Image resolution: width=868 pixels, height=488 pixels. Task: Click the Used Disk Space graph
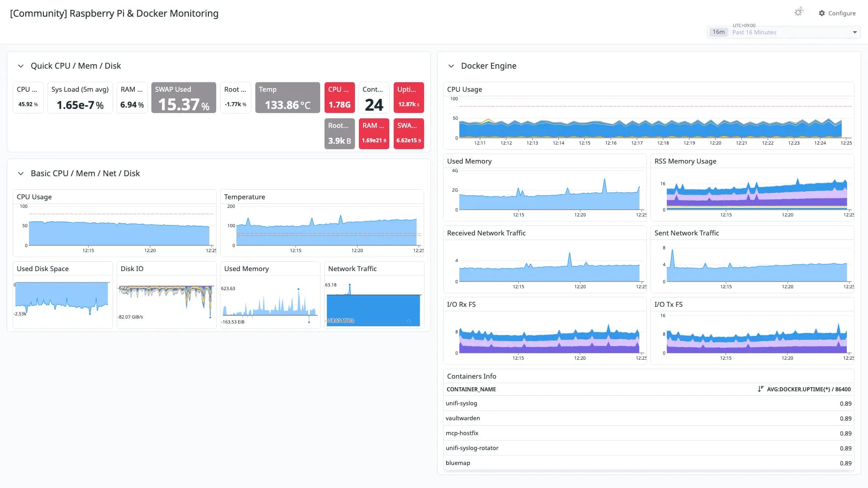[x=63, y=295]
